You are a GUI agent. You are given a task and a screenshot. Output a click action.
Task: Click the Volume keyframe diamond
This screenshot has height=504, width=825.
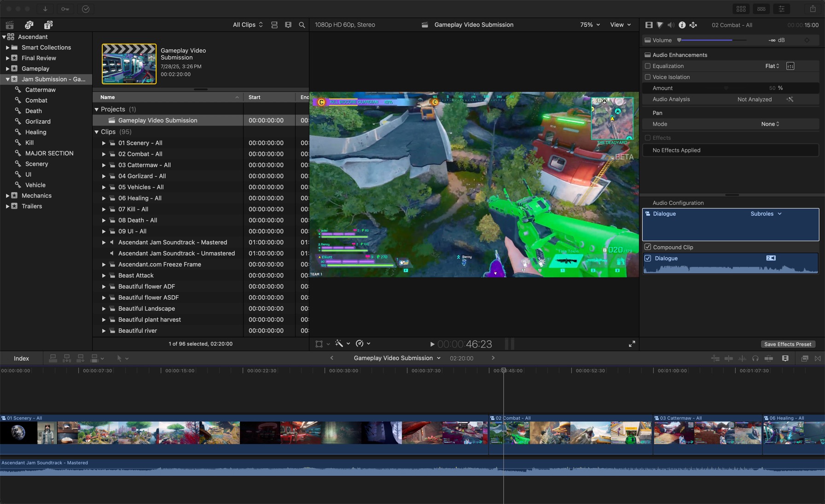(x=807, y=40)
